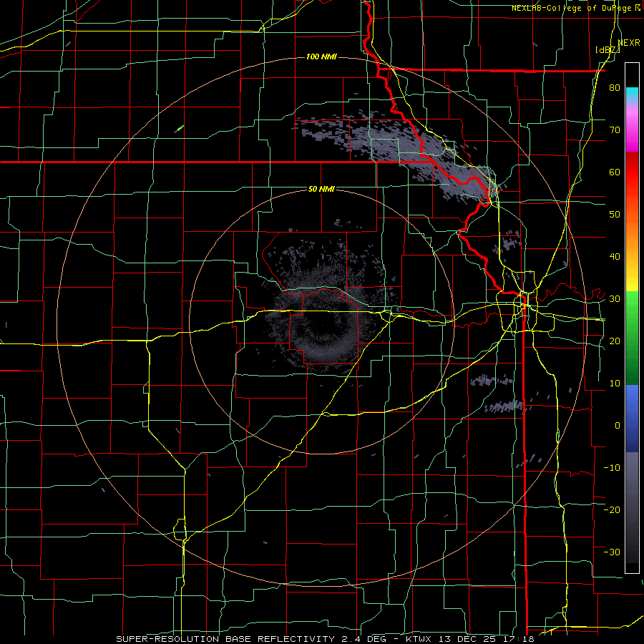The width and height of the screenshot is (644, 644).
Task: Click the "10" value on the dBZ scale
Action: (x=615, y=384)
